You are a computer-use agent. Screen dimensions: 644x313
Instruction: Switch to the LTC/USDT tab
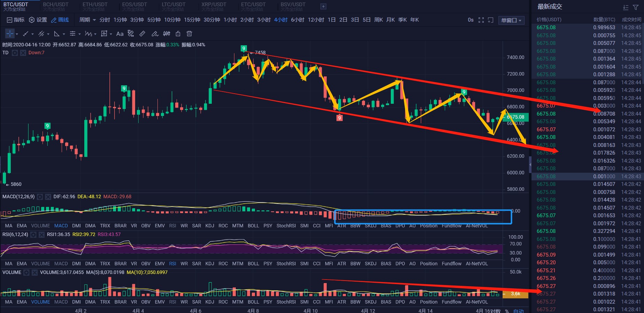[x=174, y=6]
